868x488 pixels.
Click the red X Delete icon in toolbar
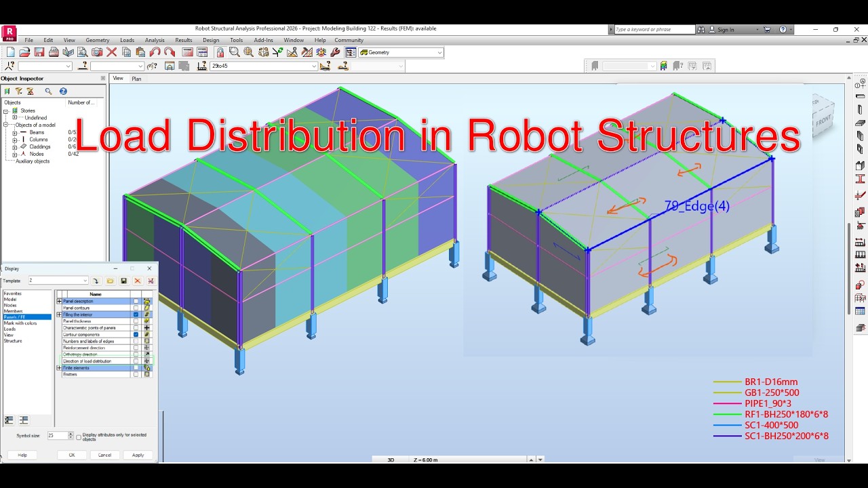pos(111,52)
